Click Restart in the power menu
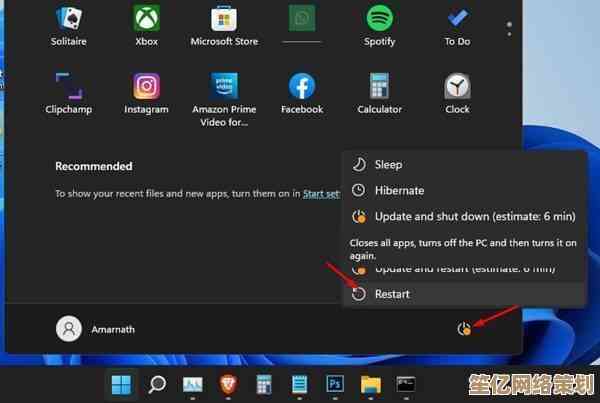Screen dimensions: 600x403 (x=391, y=294)
